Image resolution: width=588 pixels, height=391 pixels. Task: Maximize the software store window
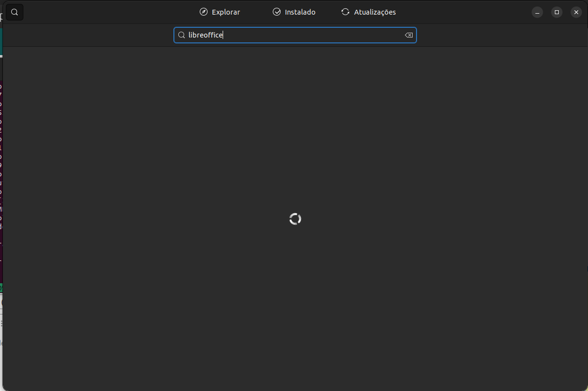pyautogui.click(x=557, y=12)
